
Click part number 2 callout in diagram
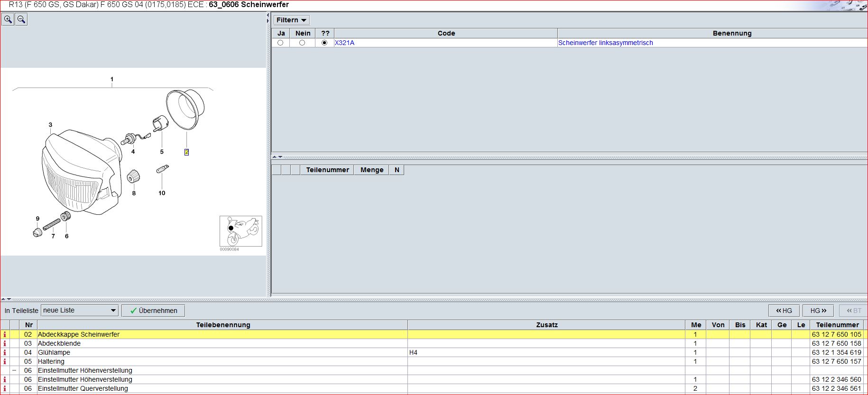[186, 152]
